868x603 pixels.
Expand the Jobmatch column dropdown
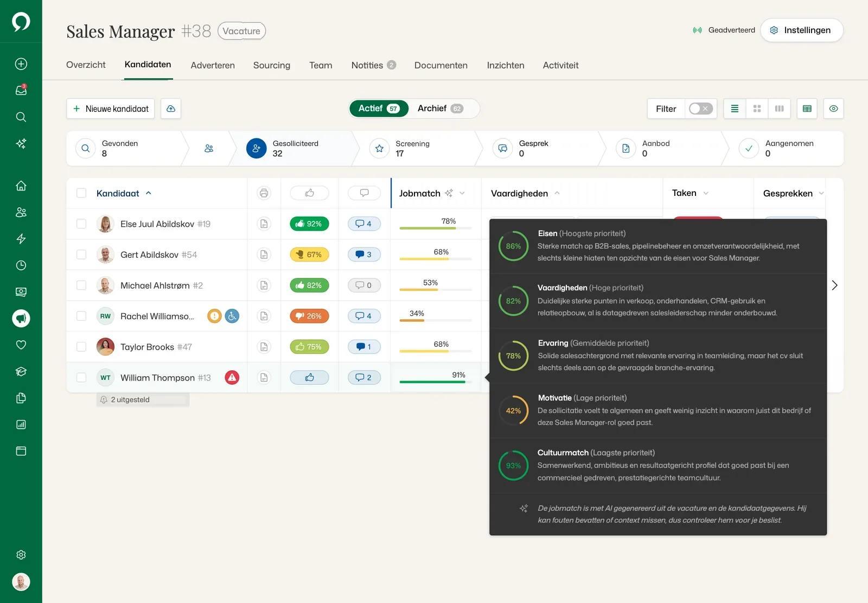point(462,193)
